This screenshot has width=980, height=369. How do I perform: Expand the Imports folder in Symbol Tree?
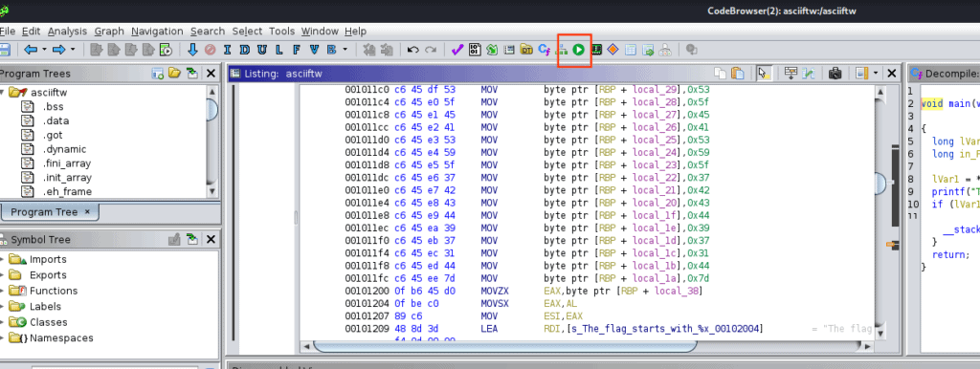[x=3, y=259]
